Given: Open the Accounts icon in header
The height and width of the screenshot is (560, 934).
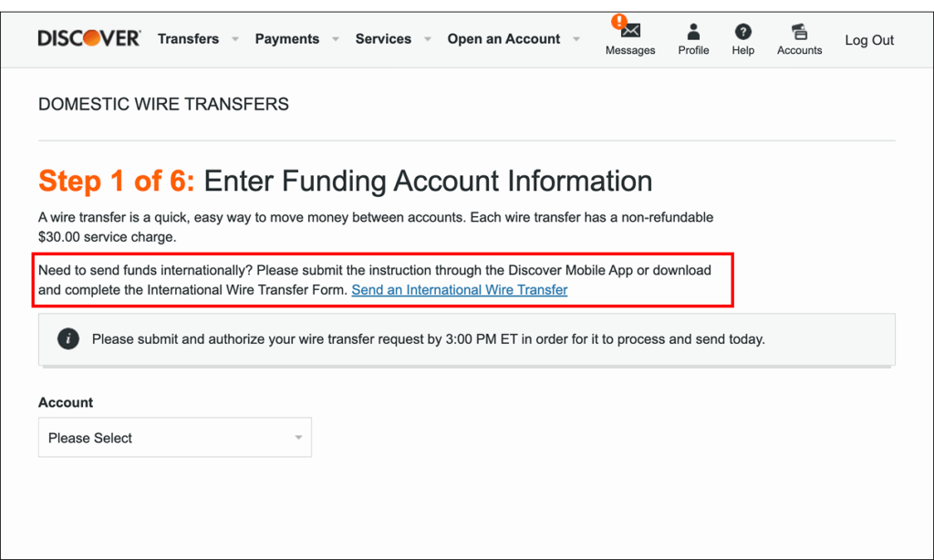Looking at the screenshot, I should [x=800, y=32].
